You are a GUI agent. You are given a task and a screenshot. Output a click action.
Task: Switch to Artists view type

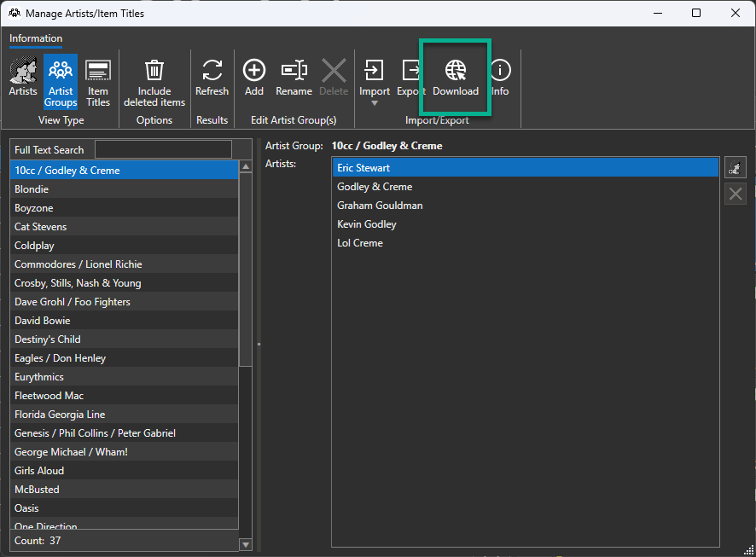(x=23, y=77)
